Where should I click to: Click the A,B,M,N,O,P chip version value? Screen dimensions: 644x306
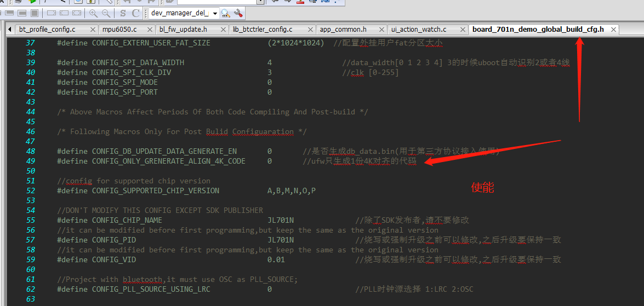click(292, 190)
